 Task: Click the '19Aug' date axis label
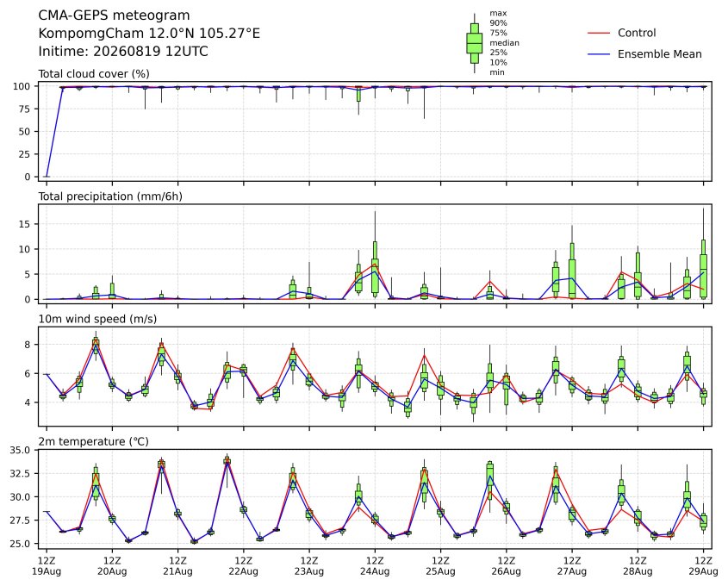(47, 571)
